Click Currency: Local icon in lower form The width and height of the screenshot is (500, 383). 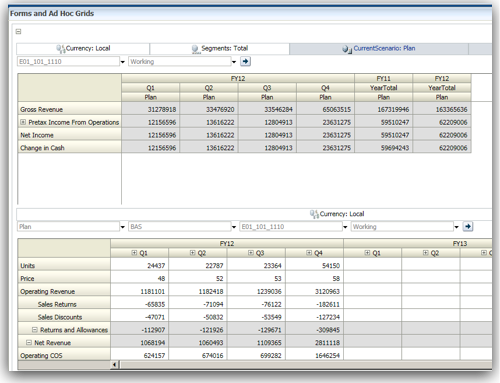tap(314, 214)
